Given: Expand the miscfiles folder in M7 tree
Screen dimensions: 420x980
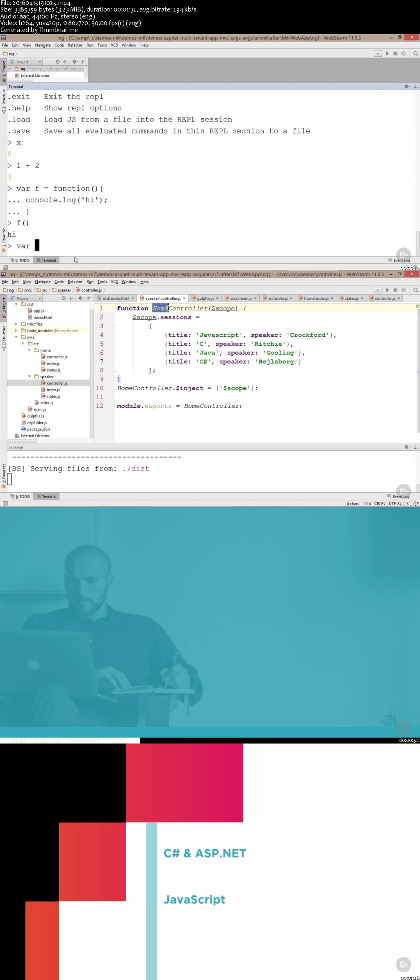Looking at the screenshot, I should coord(16,324).
